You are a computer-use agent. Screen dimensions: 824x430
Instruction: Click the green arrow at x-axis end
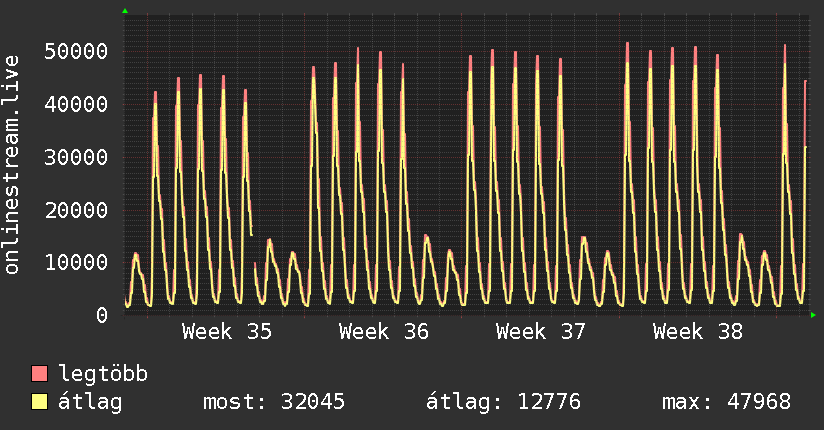(x=813, y=315)
